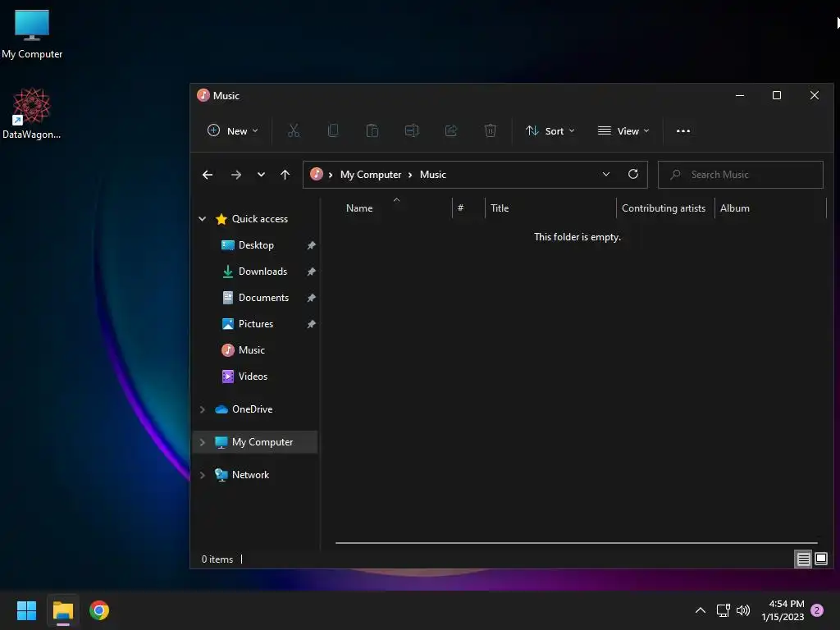Go back with the left arrow
Viewport: 840px width, 630px height.
208,175
